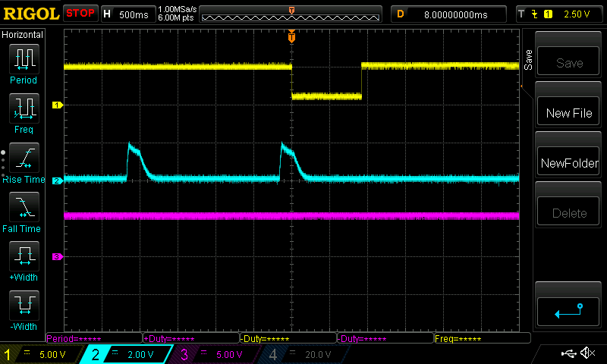This screenshot has height=364, width=607.
Task: Click the yellow -Duty=***** readout
Action: (265, 339)
